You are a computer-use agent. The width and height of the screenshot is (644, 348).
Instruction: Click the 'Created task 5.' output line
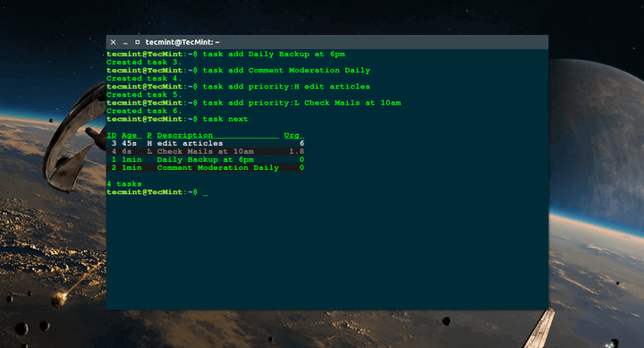(x=144, y=95)
